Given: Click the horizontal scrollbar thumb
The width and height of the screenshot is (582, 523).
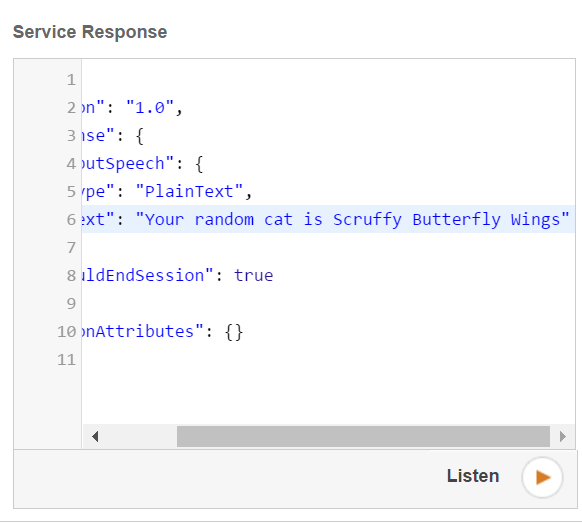Looking at the screenshot, I should click(363, 437).
